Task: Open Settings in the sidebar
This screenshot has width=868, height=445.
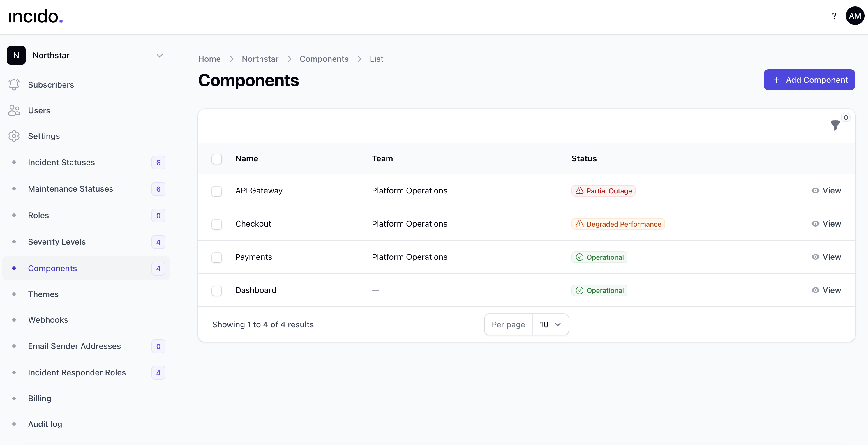Action: [86, 136]
